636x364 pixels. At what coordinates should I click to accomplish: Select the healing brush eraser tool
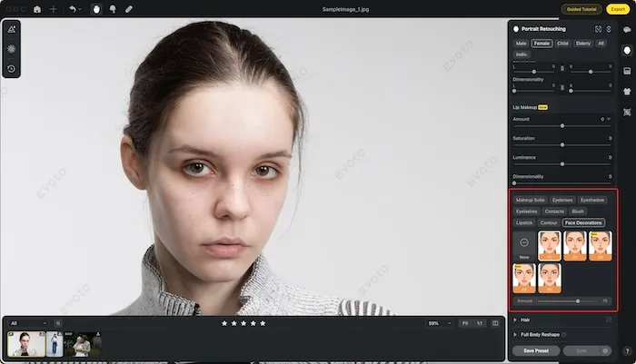128,8
